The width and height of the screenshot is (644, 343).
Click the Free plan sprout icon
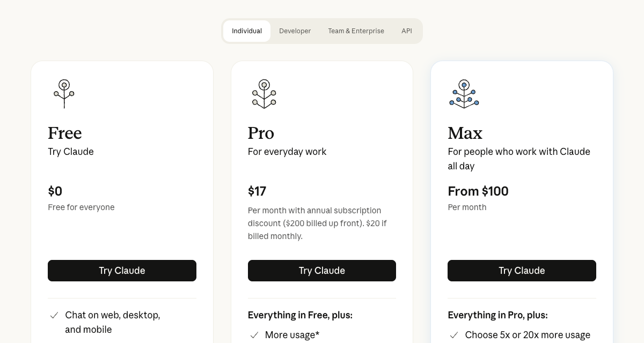coord(64,94)
